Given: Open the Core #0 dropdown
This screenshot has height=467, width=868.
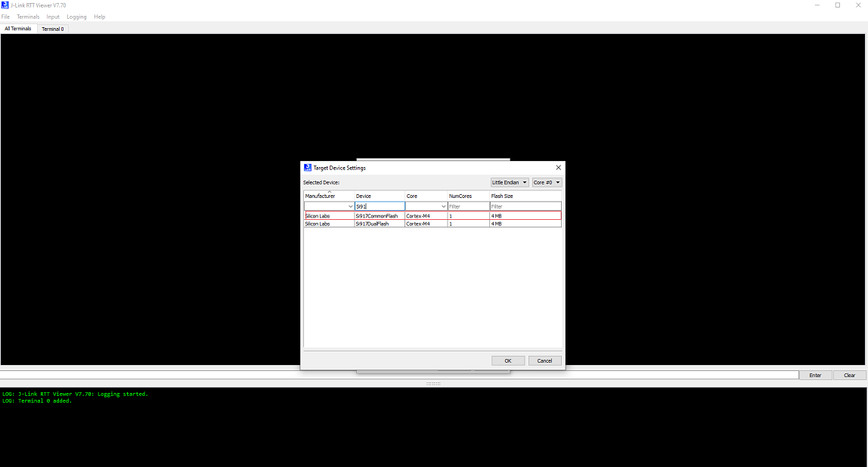Looking at the screenshot, I should 547,183.
